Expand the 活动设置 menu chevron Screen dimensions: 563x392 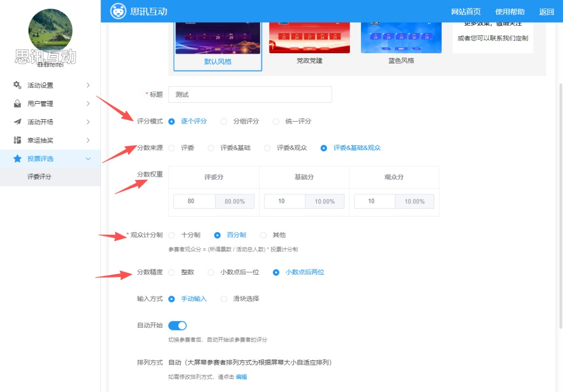click(88, 85)
